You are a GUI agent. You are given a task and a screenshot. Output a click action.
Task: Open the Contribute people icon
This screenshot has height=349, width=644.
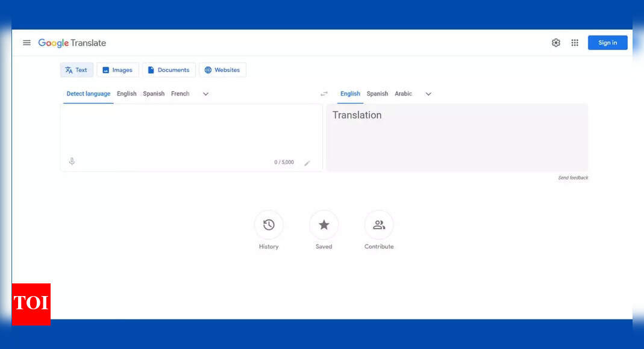point(379,225)
